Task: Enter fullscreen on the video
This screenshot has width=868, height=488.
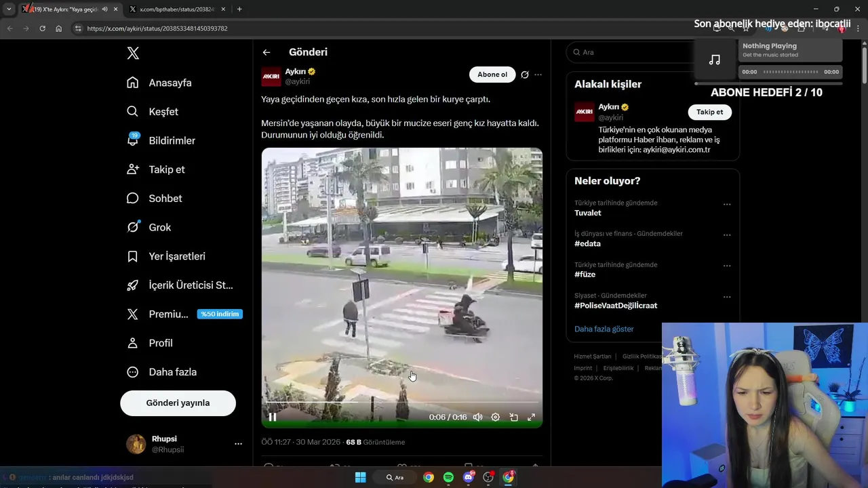Action: 532,418
